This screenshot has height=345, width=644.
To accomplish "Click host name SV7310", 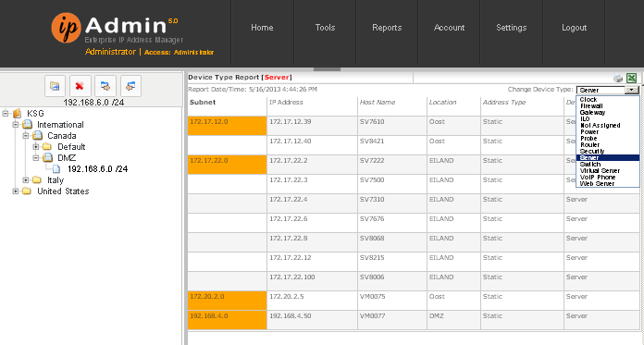I will 372,199.
